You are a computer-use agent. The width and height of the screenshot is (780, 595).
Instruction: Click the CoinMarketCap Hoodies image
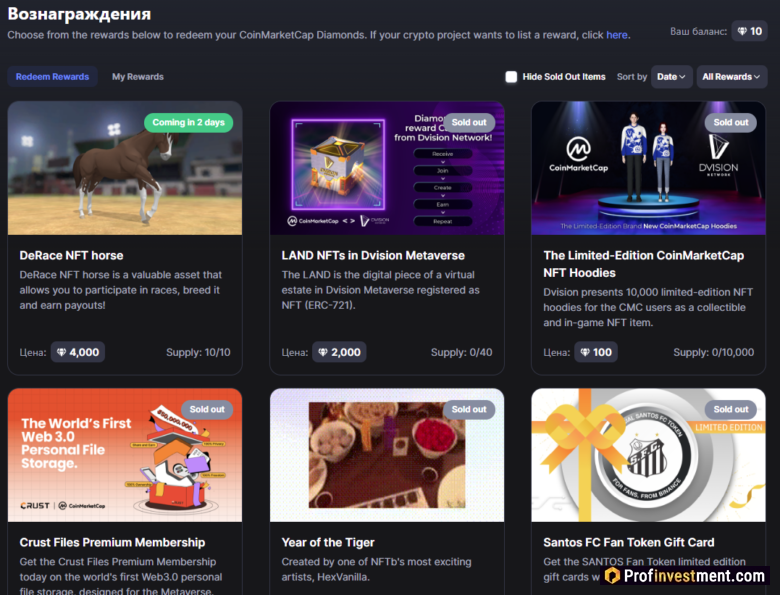pos(648,168)
